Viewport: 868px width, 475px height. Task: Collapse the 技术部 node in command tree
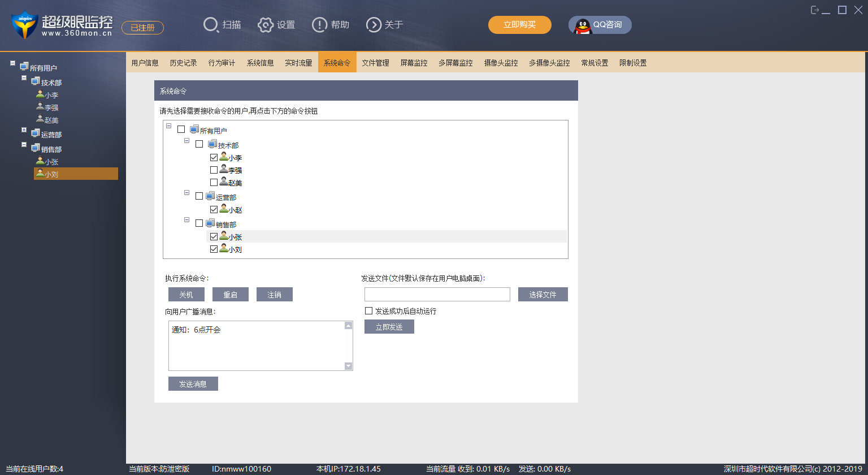(187, 140)
